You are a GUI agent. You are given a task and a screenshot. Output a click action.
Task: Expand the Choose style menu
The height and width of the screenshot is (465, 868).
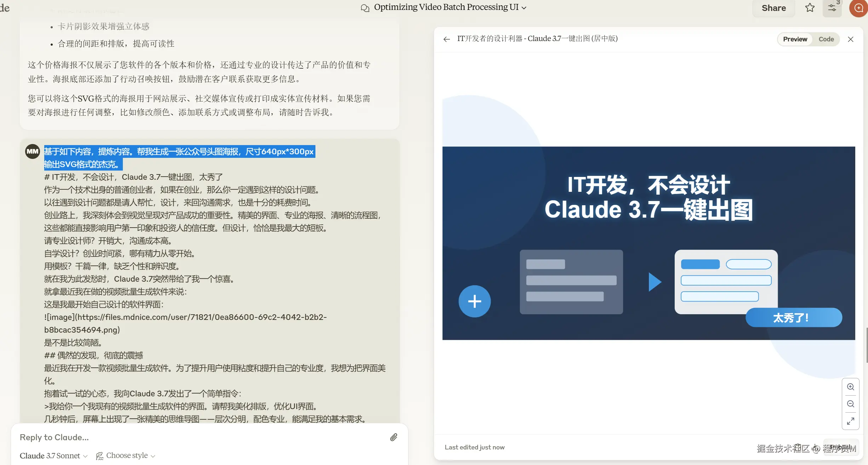[126, 455]
